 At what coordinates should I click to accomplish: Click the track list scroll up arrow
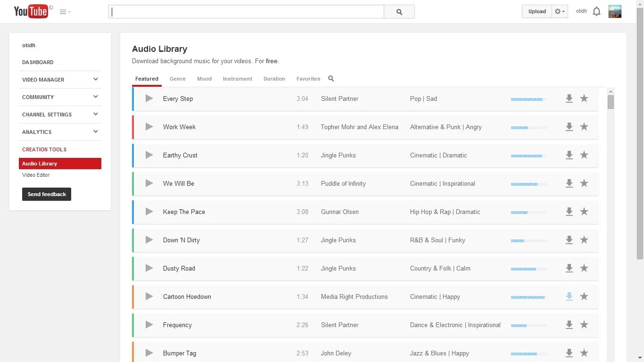click(611, 91)
